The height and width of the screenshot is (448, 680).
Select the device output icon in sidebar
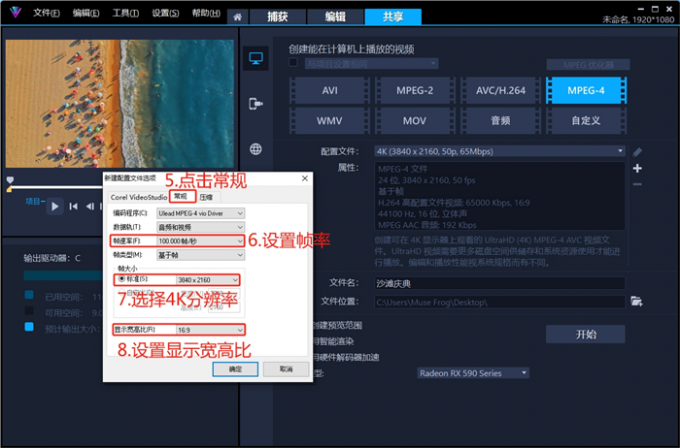(x=255, y=104)
